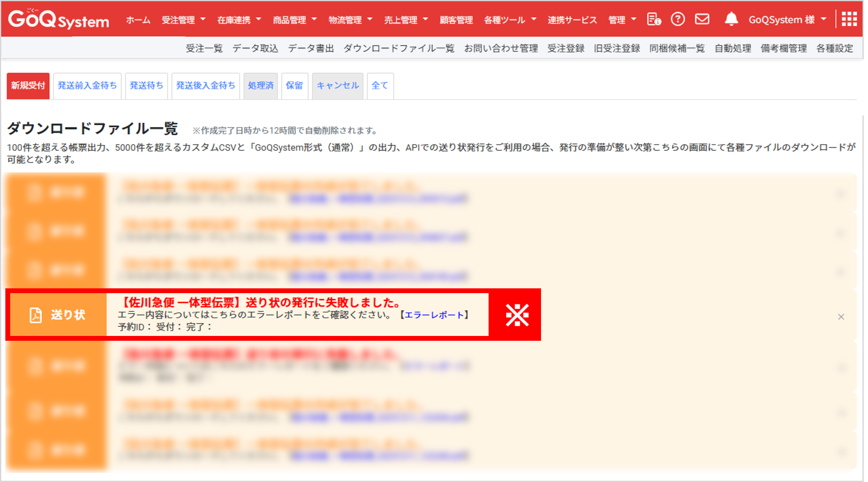
Task: Expand the 商品管理 dropdown menu
Action: tap(294, 20)
